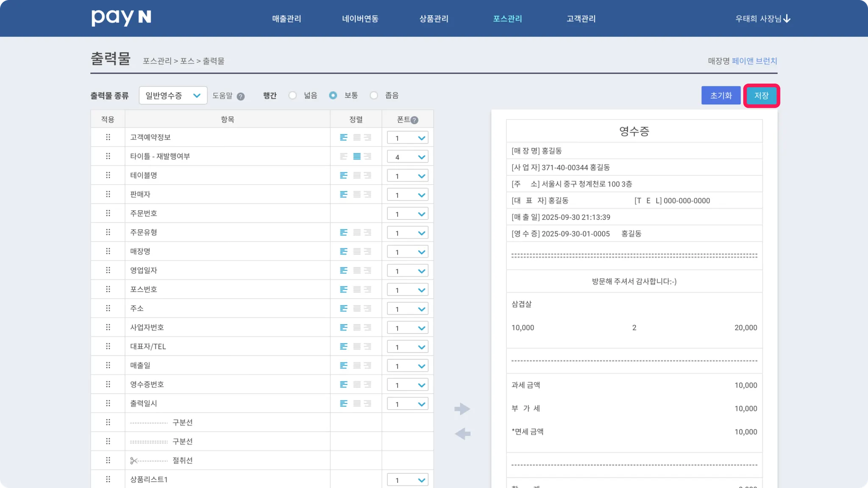Click the 초기화 reset button

pyautogui.click(x=721, y=95)
